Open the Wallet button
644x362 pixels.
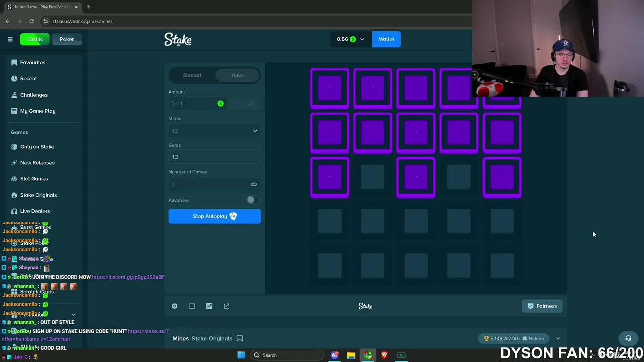[386, 39]
